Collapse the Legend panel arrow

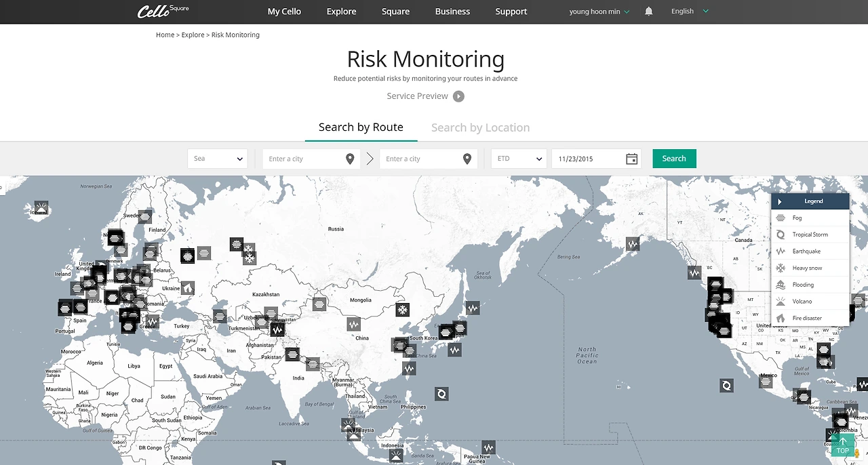[780, 201]
